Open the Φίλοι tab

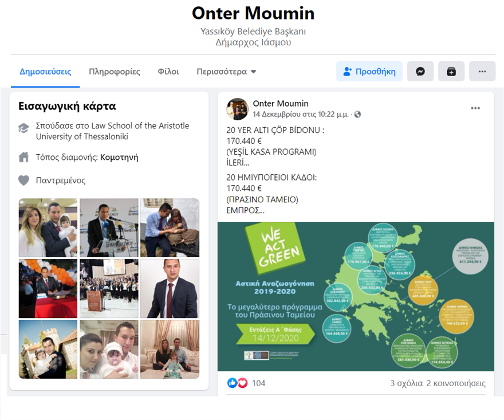[x=168, y=72]
